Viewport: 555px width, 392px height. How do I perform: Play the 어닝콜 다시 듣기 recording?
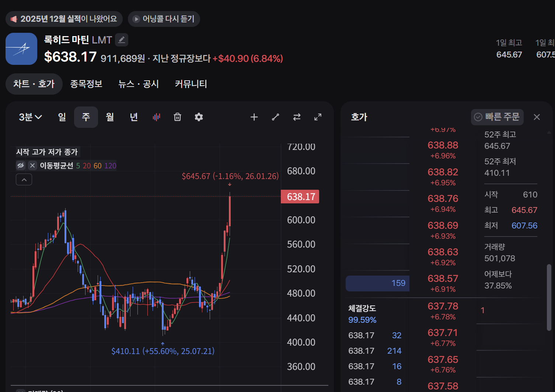pos(164,19)
